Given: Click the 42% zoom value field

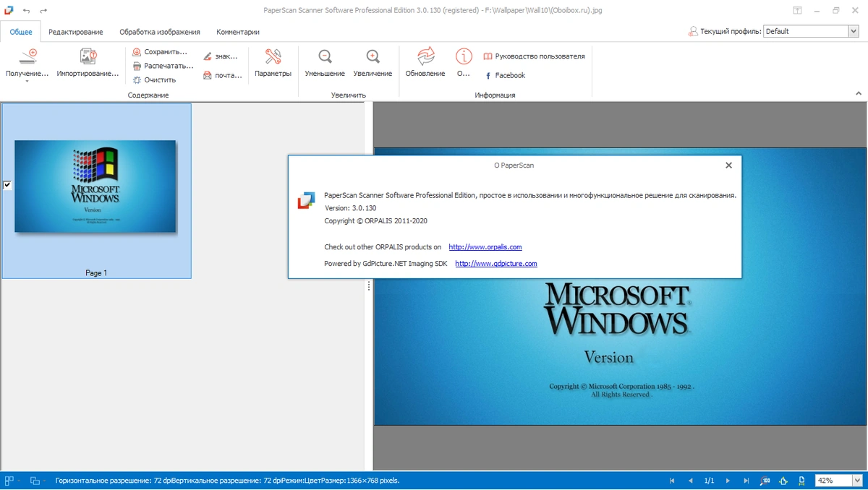Looking at the screenshot, I should pos(833,481).
